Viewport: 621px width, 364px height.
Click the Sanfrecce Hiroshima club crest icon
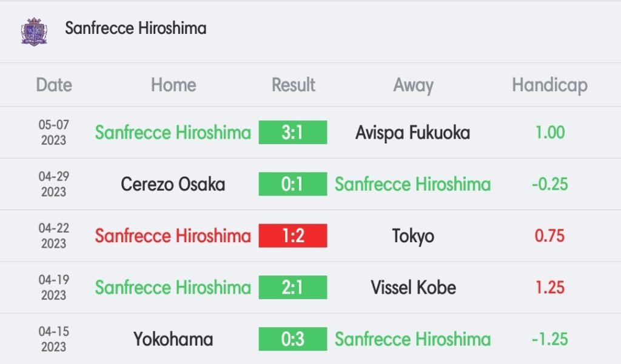34,31
